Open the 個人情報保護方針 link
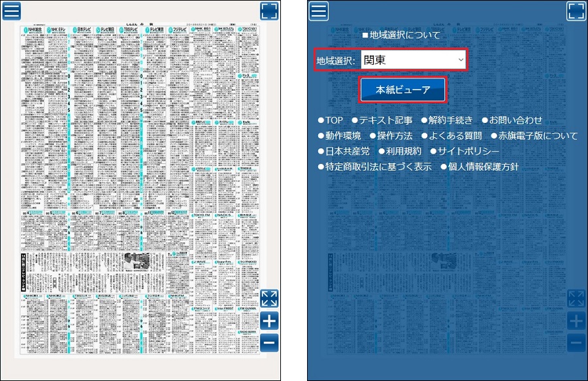 tap(483, 167)
